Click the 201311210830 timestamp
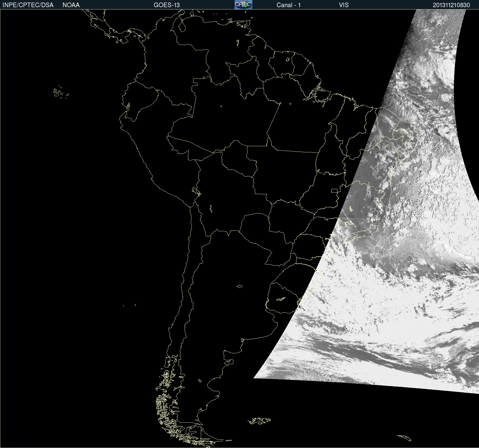The height and width of the screenshot is (448, 479). tap(451, 5)
